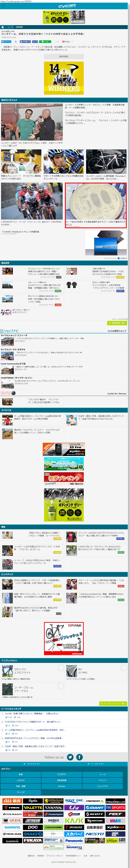Select Woman category tab
Viewport: 130px width, 868px height.
pos(62,786)
